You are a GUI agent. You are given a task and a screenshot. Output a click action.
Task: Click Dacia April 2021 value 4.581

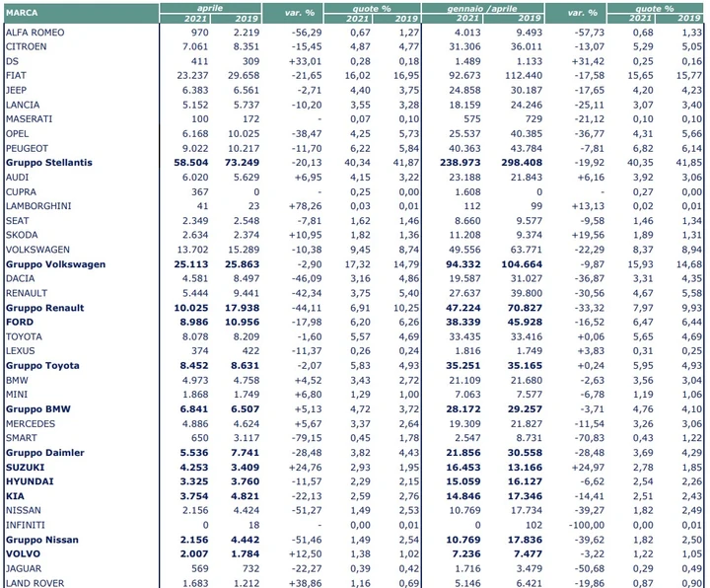[195, 278]
